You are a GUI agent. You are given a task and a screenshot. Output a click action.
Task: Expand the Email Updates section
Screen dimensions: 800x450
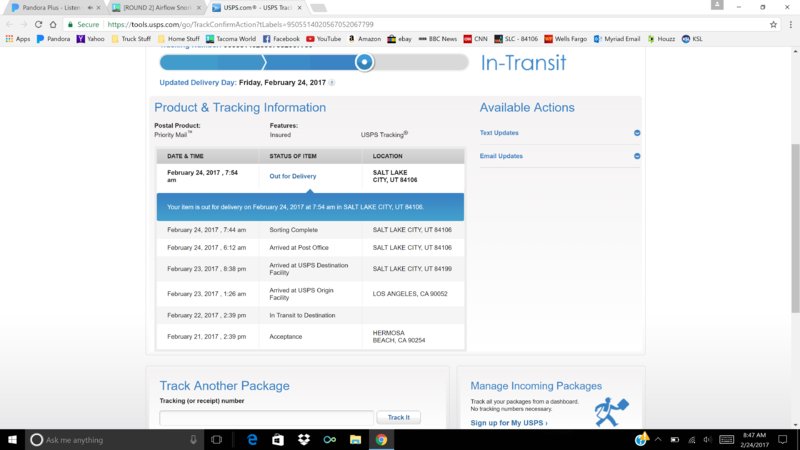click(x=637, y=156)
